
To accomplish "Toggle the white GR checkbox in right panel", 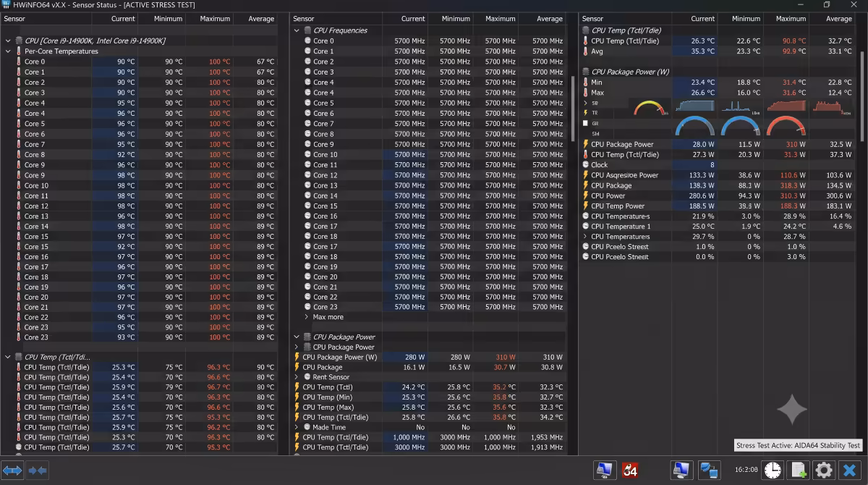I will (586, 123).
